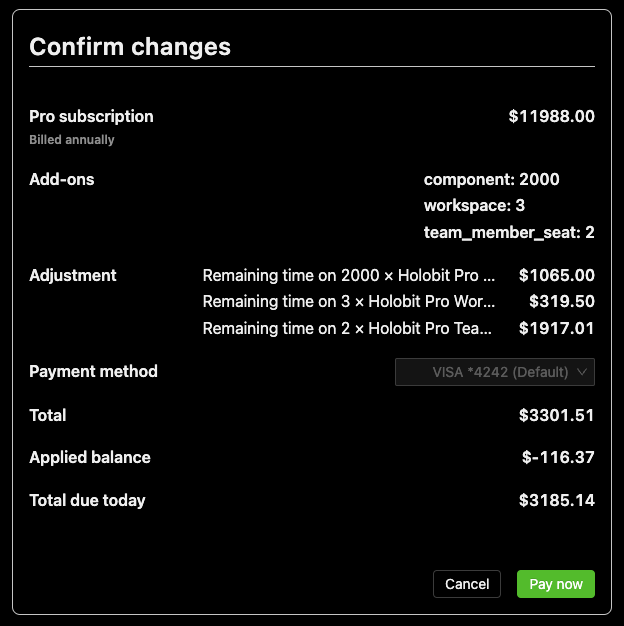Click the Pay now button
This screenshot has height=626, width=624.
point(555,584)
